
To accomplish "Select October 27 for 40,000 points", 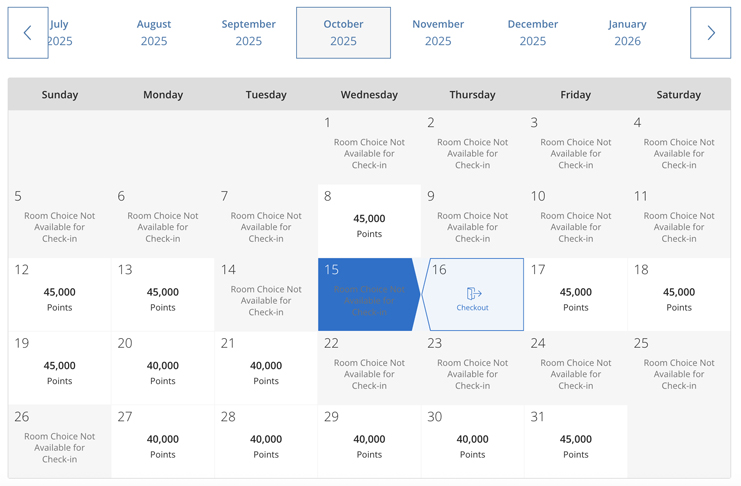I will 163,441.
